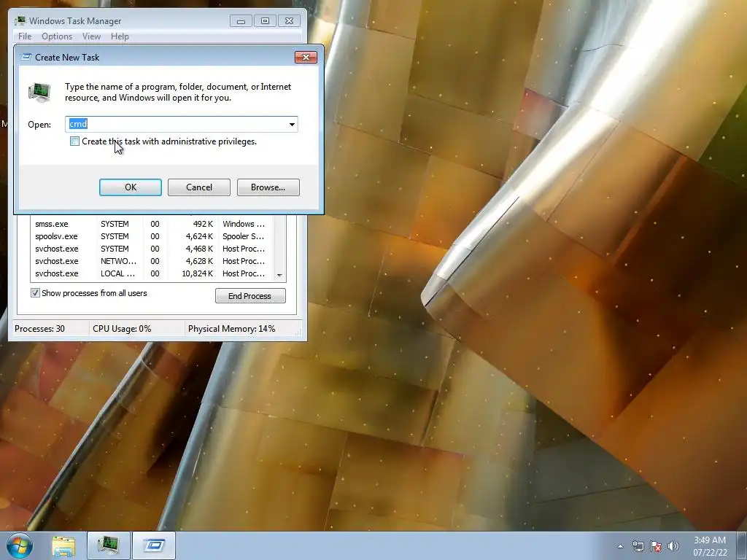747x560 pixels.
Task: Select the smss.exe process row
Action: tap(152, 224)
